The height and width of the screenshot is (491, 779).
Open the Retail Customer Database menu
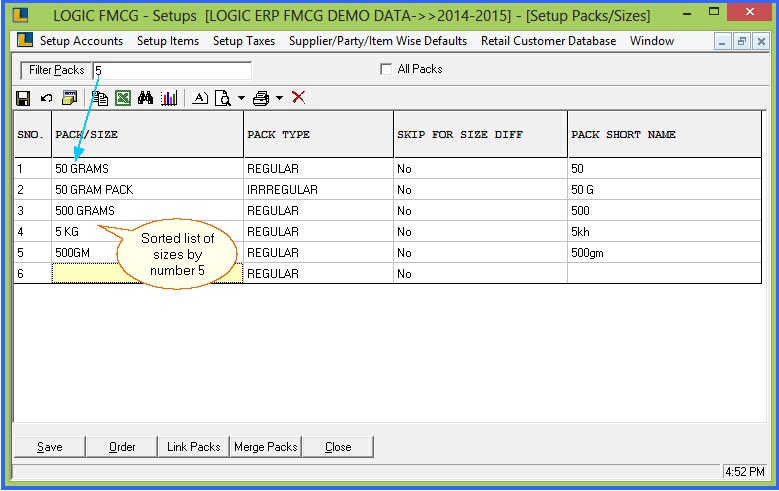548,41
